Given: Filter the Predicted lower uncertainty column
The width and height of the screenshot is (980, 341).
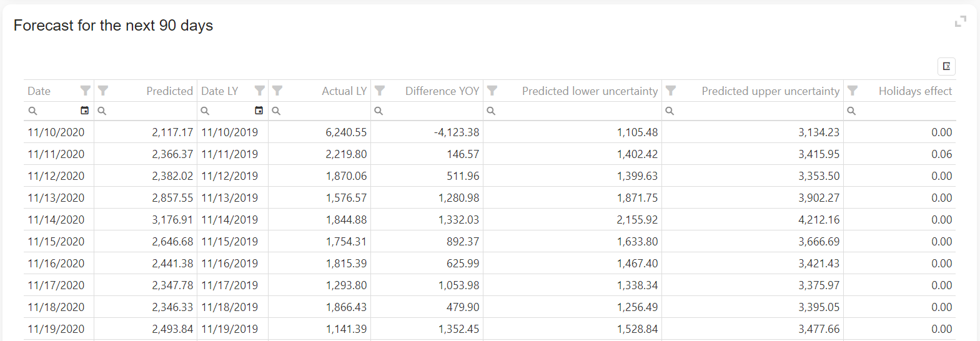Looking at the screenshot, I should [492, 91].
